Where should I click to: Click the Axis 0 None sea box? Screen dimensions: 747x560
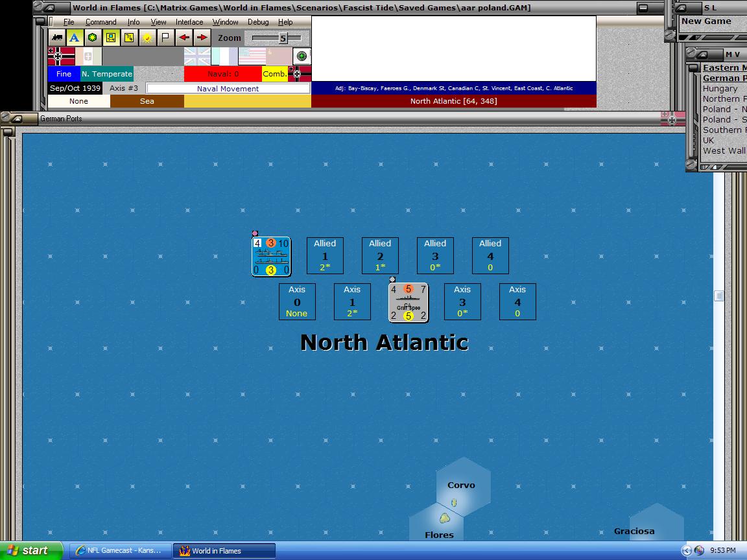pos(297,302)
